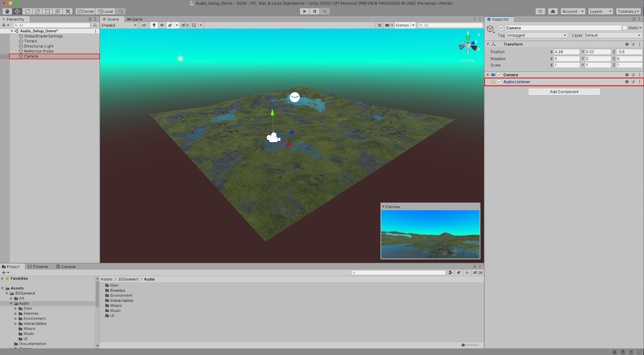Image resolution: width=644 pixels, height=355 pixels.
Task: Select the Hand tool in toolbar
Action: click(x=7, y=11)
